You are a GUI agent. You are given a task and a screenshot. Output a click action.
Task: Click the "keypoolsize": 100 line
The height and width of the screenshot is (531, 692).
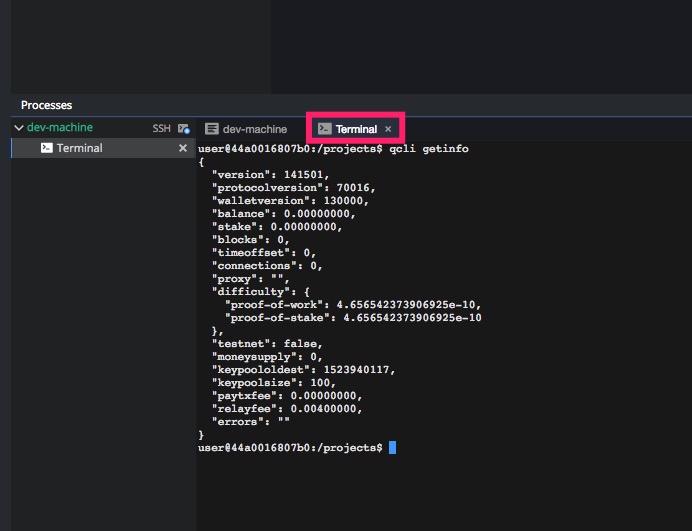(274, 383)
